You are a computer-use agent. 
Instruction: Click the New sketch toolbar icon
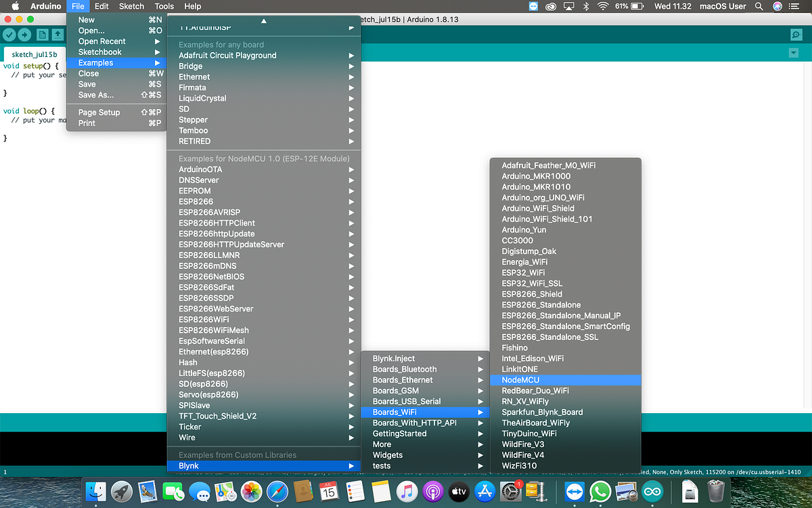coord(43,35)
